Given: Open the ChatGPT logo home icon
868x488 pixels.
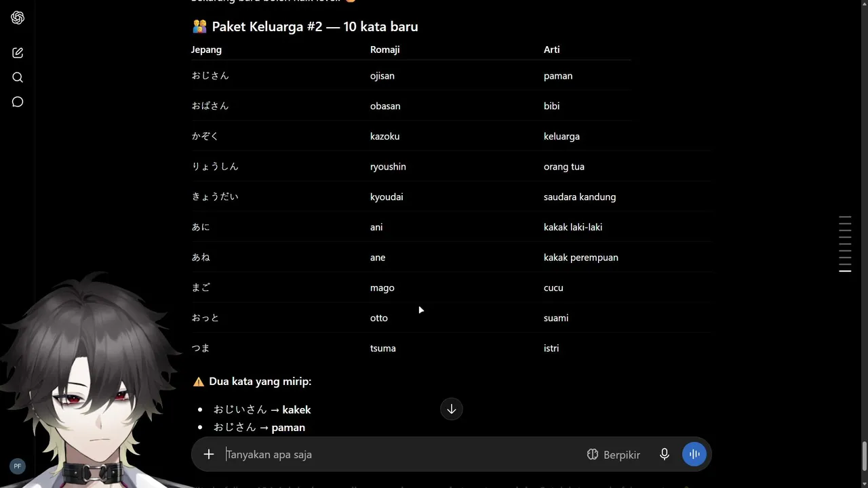Looking at the screenshot, I should (x=18, y=18).
